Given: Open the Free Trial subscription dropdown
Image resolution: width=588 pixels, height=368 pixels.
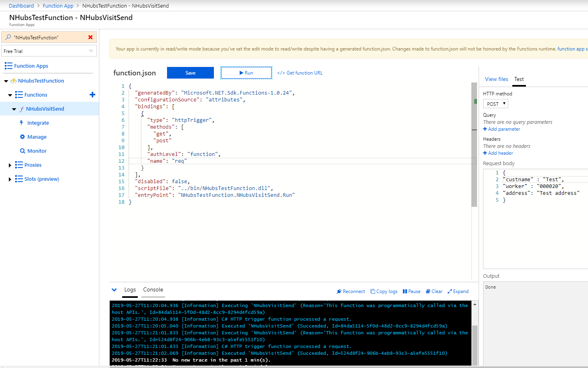Looking at the screenshot, I should 49,51.
